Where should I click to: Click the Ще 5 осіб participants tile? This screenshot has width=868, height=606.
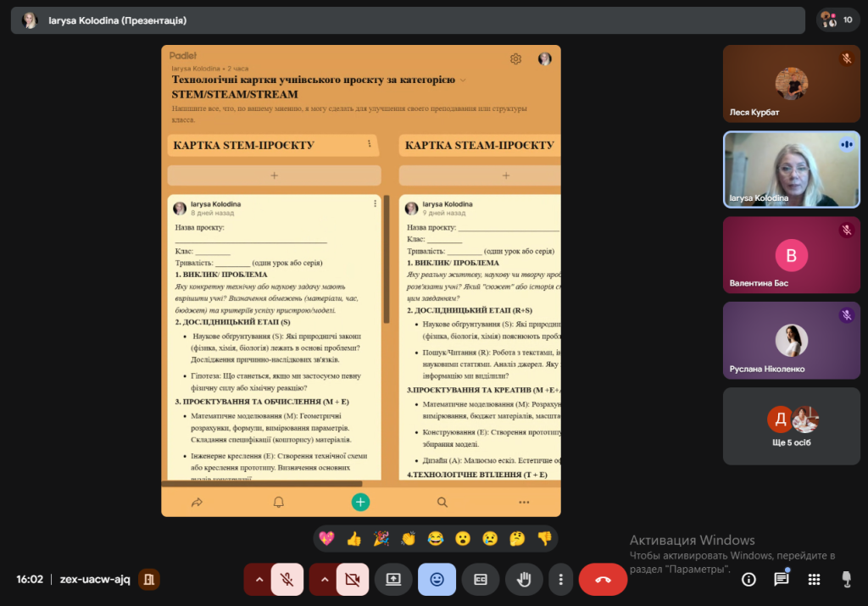tap(791, 426)
